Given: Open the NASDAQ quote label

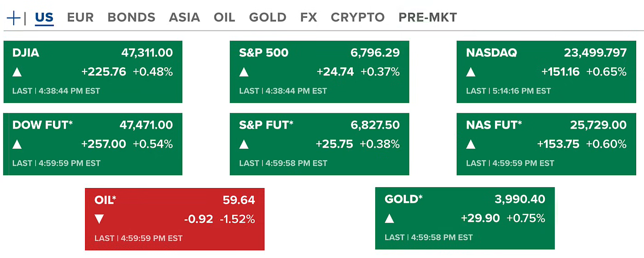Looking at the screenshot, I should click(491, 53).
